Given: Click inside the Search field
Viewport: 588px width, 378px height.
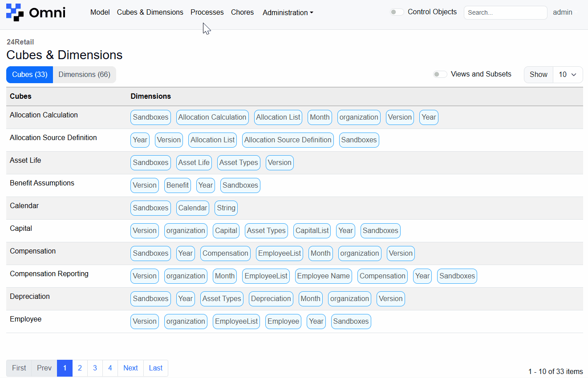Looking at the screenshot, I should [x=505, y=12].
